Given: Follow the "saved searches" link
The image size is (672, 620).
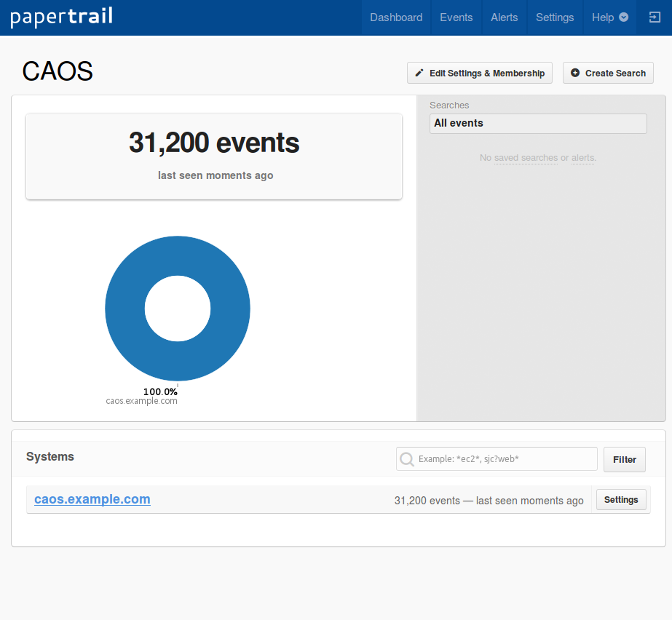Looking at the screenshot, I should 526,158.
